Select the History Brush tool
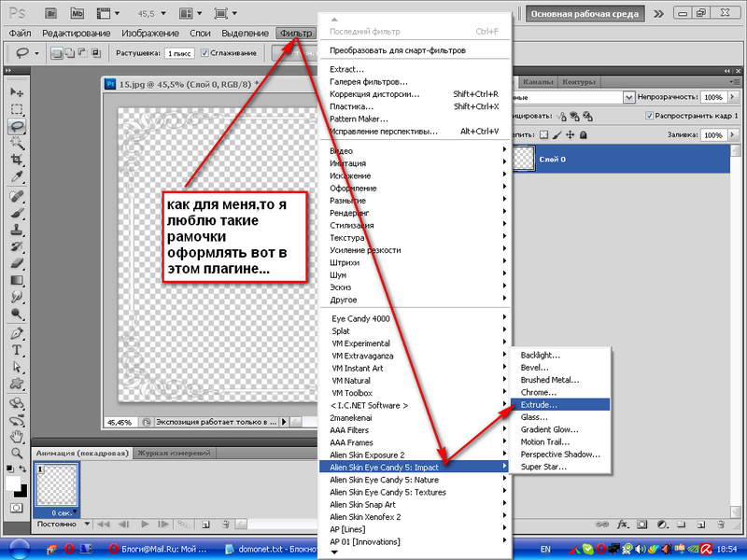This screenshot has width=747, height=560. tap(17, 246)
